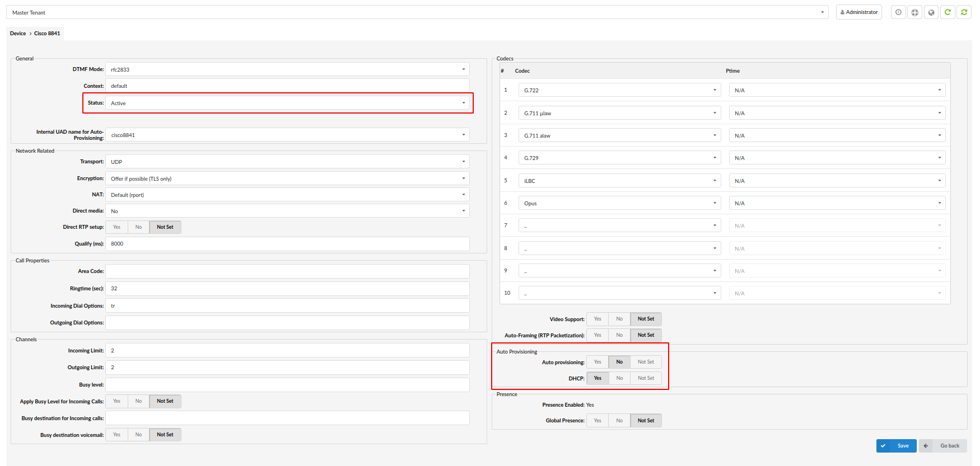Click the Cisco 8841 breadcrumb
Viewport: 980px width, 466px height.
[x=47, y=34]
